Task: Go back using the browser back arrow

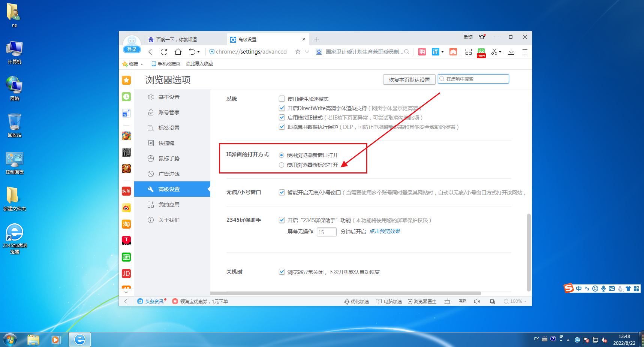Action: [x=150, y=52]
